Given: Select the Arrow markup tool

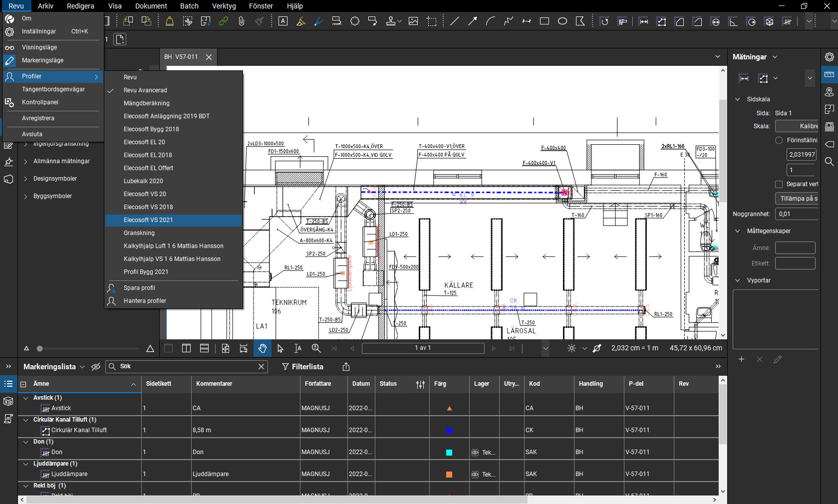Looking at the screenshot, I should coord(472,21).
